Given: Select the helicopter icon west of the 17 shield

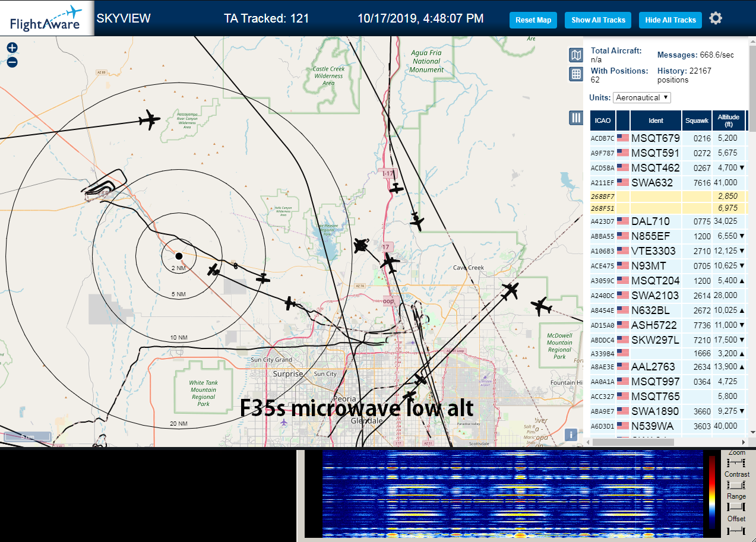Looking at the screenshot, I should 360,245.
